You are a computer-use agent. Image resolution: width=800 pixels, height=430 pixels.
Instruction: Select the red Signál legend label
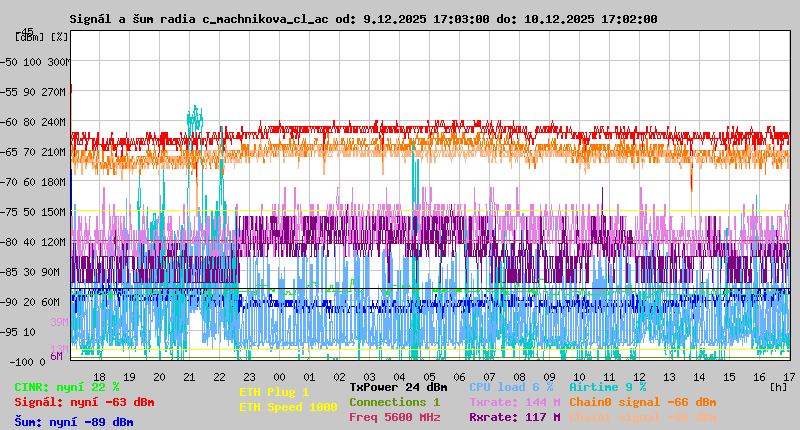[84, 402]
